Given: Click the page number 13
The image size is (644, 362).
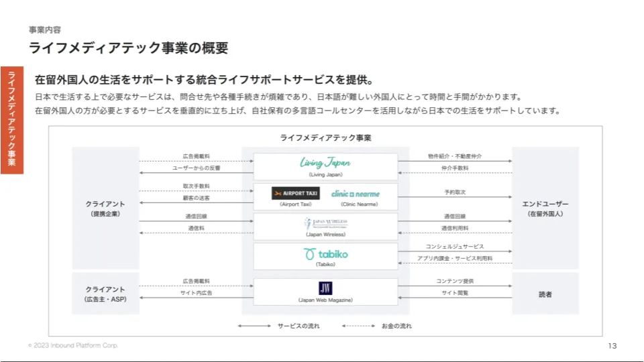Looking at the screenshot, I should click(611, 346).
